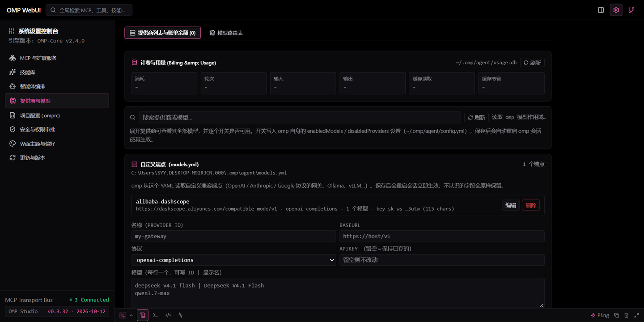Expand the bottom panel with the up chevron
644x322 pixels.
point(131,315)
